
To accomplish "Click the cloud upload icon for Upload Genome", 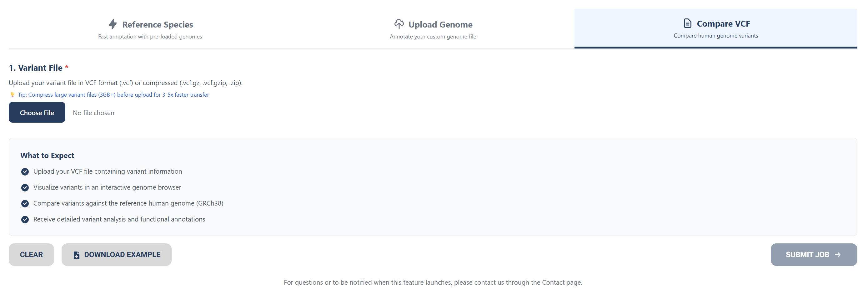I will (399, 24).
